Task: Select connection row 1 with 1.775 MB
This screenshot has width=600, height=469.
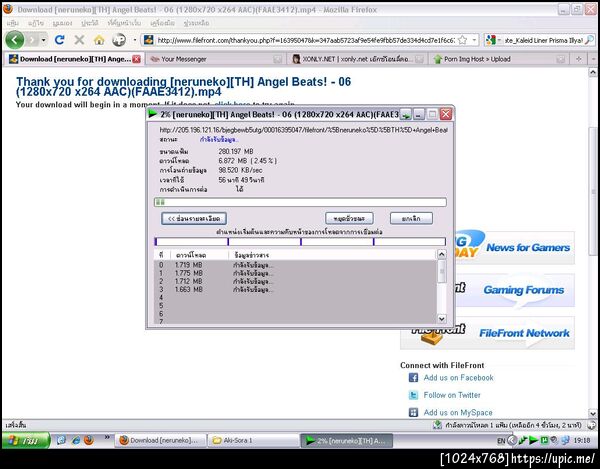Action: (x=295, y=273)
